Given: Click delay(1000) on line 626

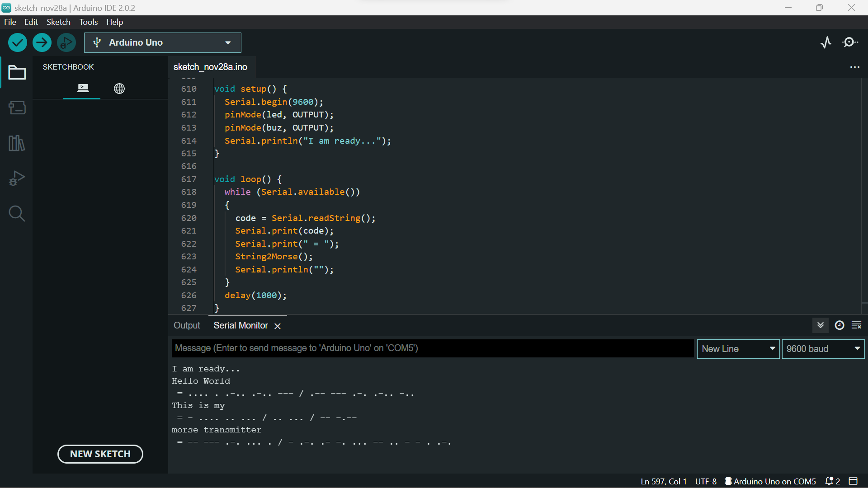Looking at the screenshot, I should pos(255,295).
